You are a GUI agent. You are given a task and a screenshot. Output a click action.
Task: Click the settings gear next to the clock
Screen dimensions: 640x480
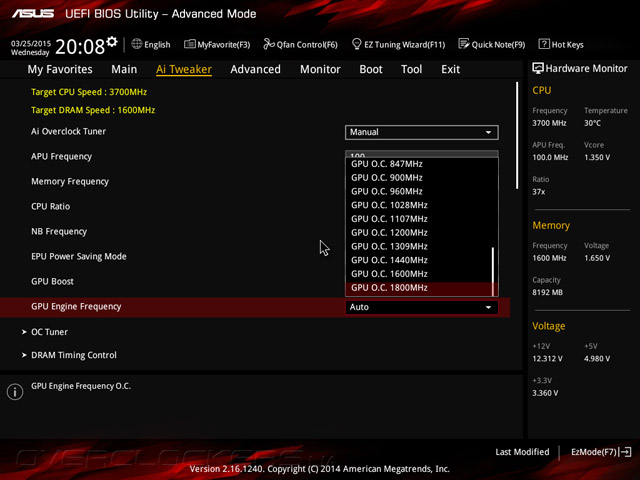(x=112, y=41)
